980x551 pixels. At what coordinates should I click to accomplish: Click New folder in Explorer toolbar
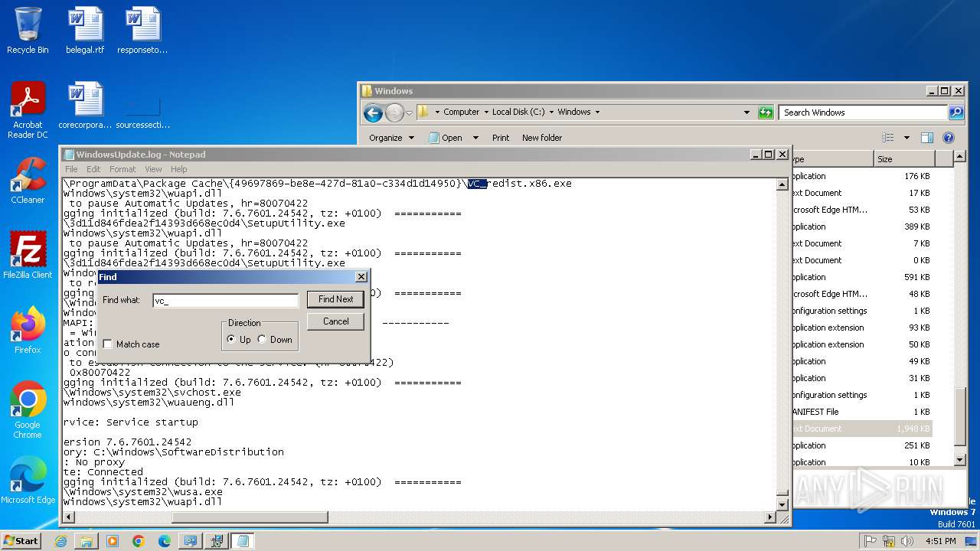542,138
